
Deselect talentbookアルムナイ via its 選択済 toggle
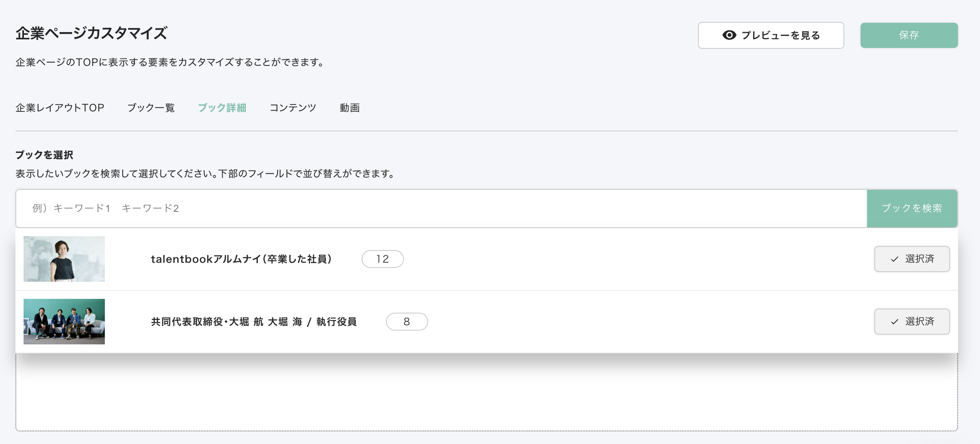click(x=912, y=259)
